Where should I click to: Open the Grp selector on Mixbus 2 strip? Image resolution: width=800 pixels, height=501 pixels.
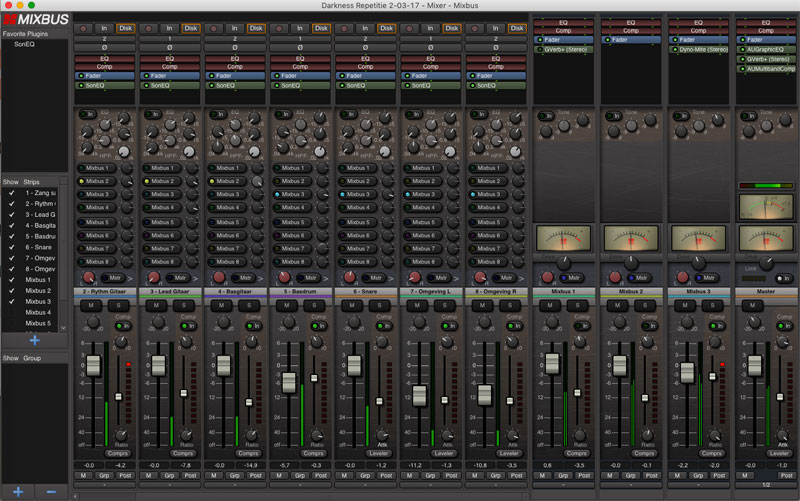pos(631,475)
